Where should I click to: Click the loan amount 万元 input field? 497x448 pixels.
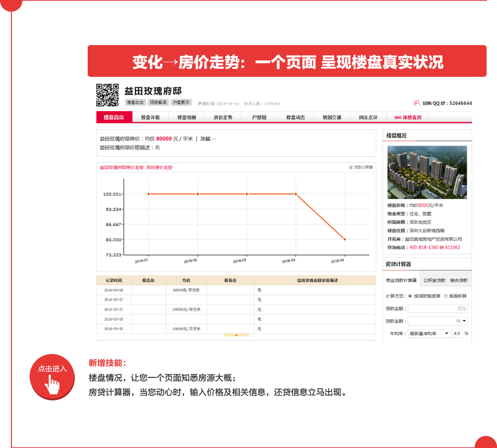[x=438, y=308]
